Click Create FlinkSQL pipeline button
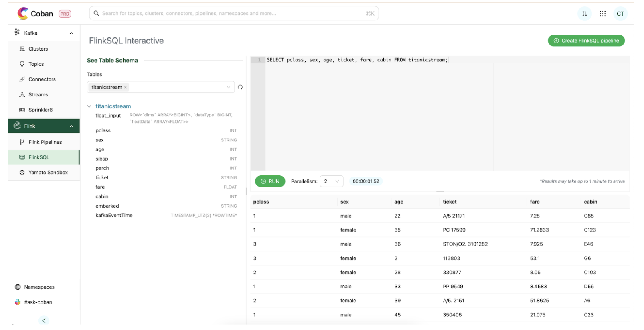Screen dimensions: 644x330 (586, 41)
